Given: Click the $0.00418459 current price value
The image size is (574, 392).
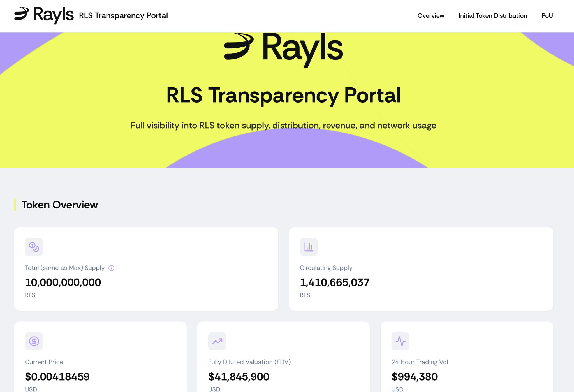Looking at the screenshot, I should tap(57, 377).
